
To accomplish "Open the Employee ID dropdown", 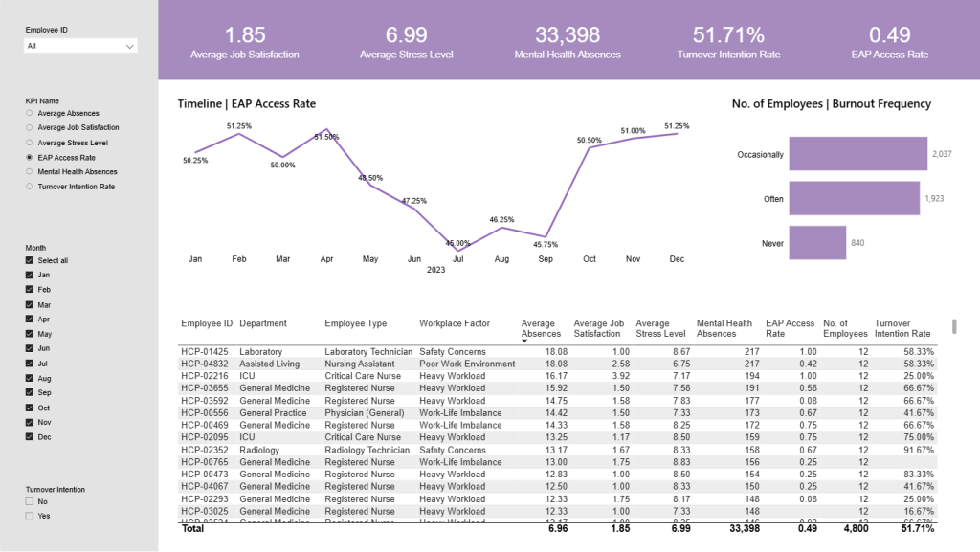I will (81, 46).
